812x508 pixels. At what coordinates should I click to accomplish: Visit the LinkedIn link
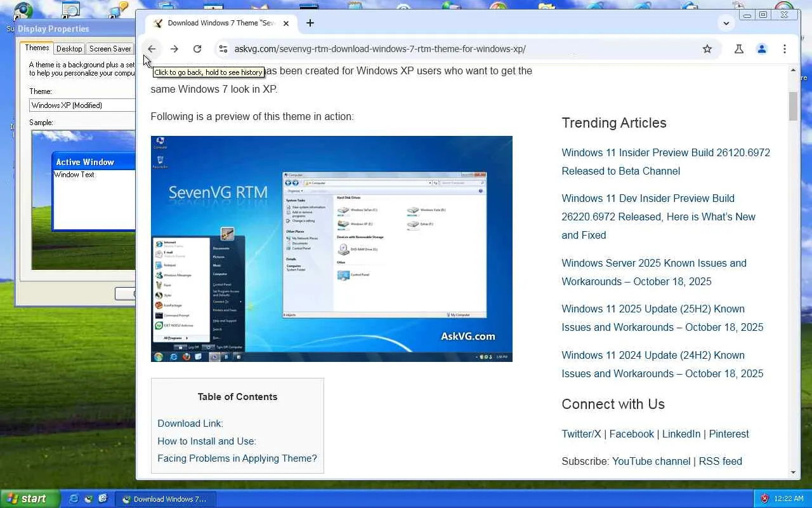pyautogui.click(x=681, y=434)
